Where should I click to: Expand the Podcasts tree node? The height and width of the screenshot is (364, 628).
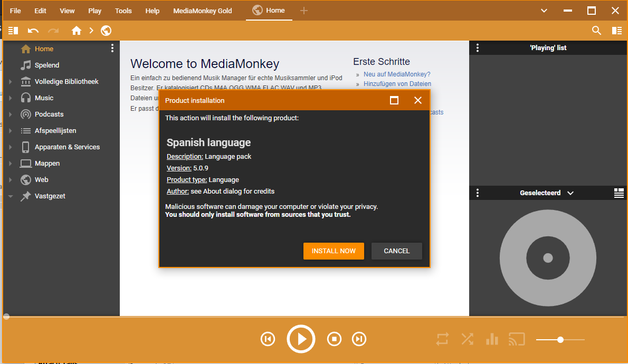click(10, 114)
